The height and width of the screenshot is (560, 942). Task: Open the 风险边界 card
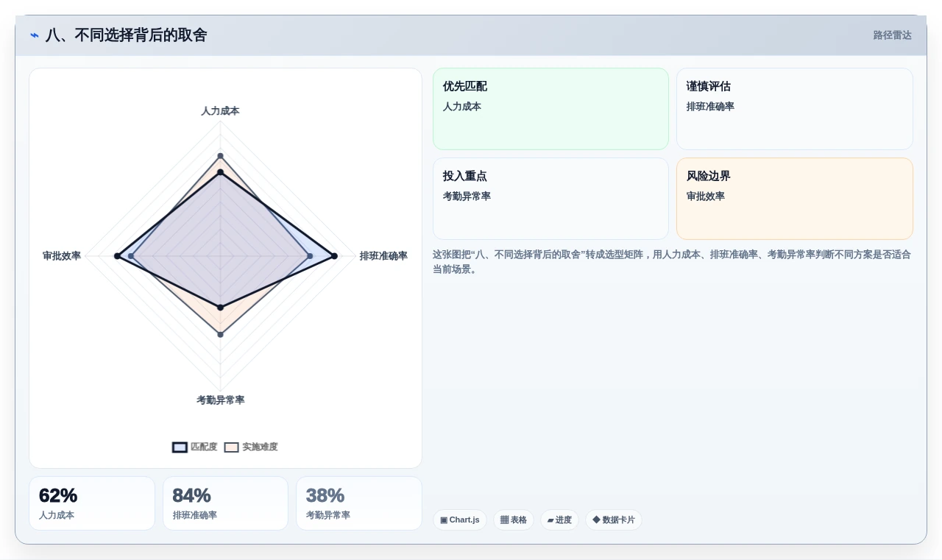[795, 199]
